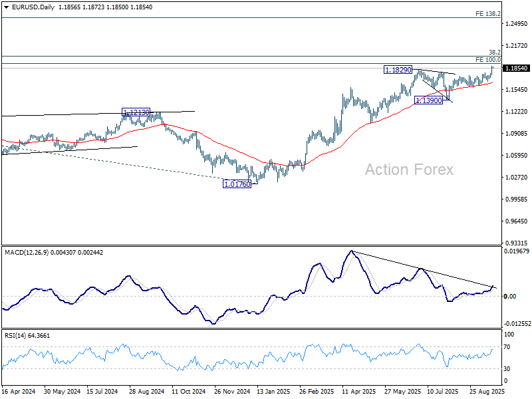Click the 11 Oct 2024 date label
This screenshot has width=532, height=399.
(x=189, y=392)
